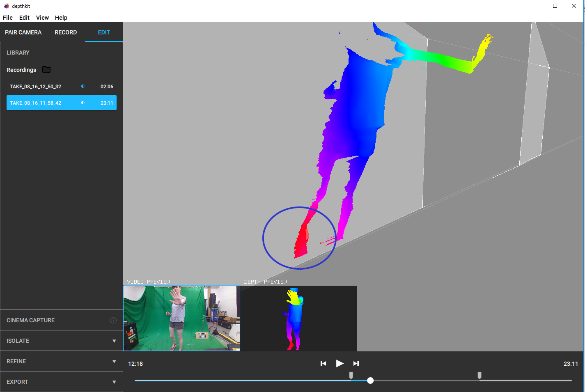Switch to the Record tab

[x=66, y=32]
